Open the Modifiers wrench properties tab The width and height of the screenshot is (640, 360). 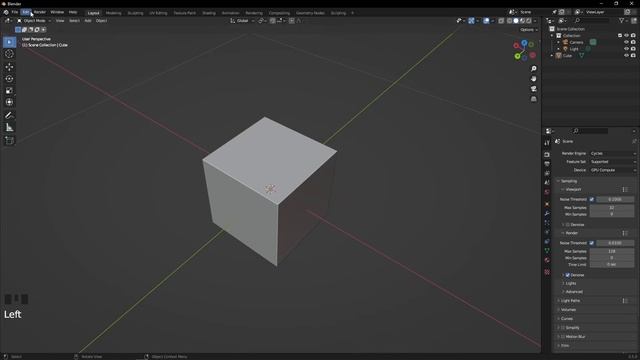pyautogui.click(x=547, y=213)
